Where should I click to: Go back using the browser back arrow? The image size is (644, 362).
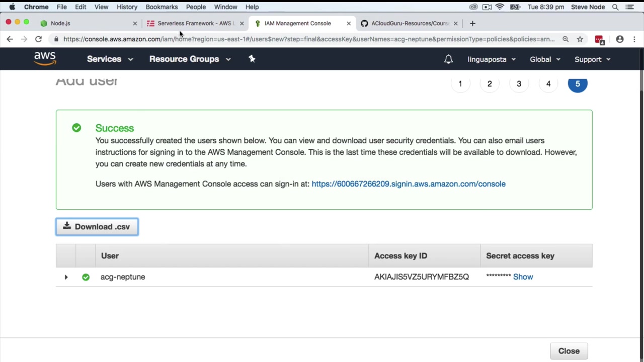coord(10,39)
